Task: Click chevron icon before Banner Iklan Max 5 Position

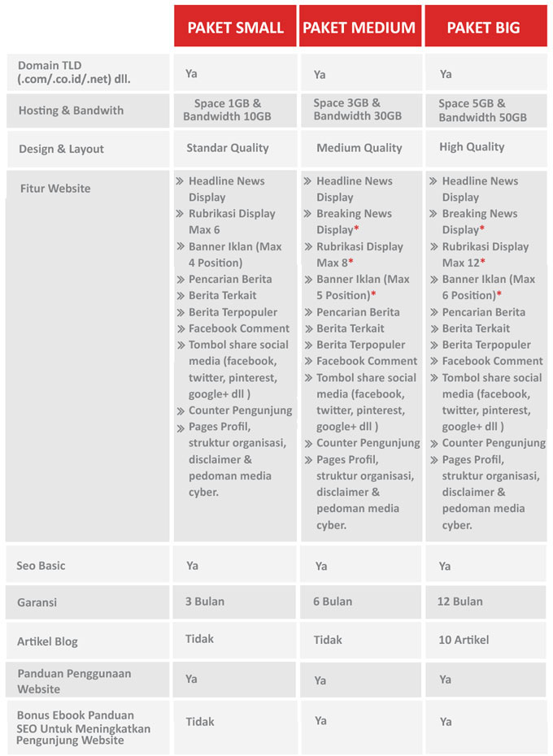Action: tap(308, 279)
